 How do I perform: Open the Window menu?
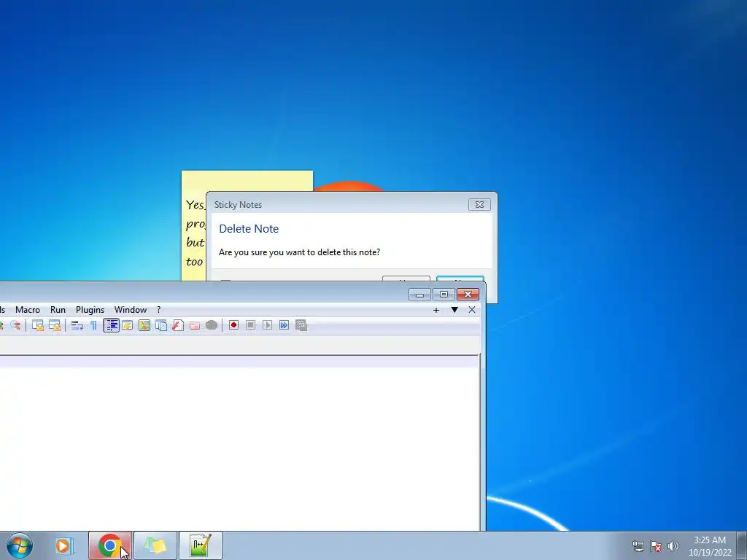coord(131,309)
